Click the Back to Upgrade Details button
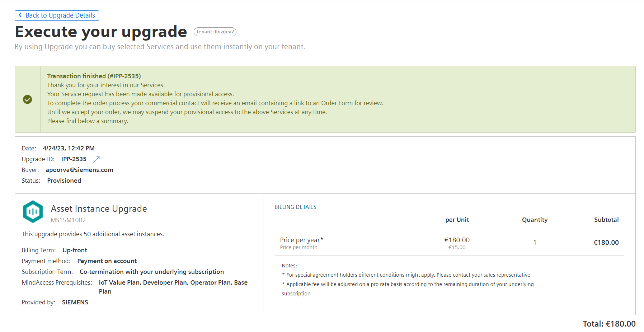The width and height of the screenshot is (644, 332). 57,15
